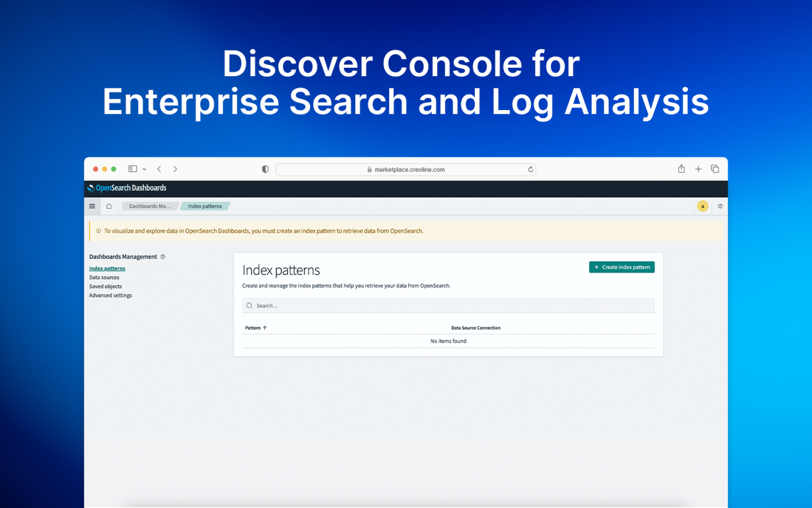Screen dimensions: 812x508
Task: Open the hamburger navigation menu
Action: [x=92, y=206]
